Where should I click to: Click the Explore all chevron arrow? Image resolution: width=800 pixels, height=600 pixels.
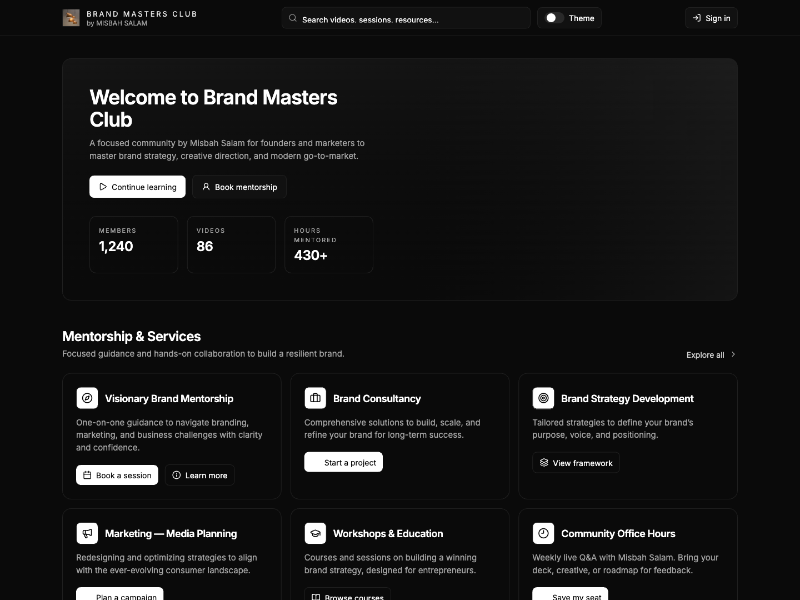click(x=733, y=355)
